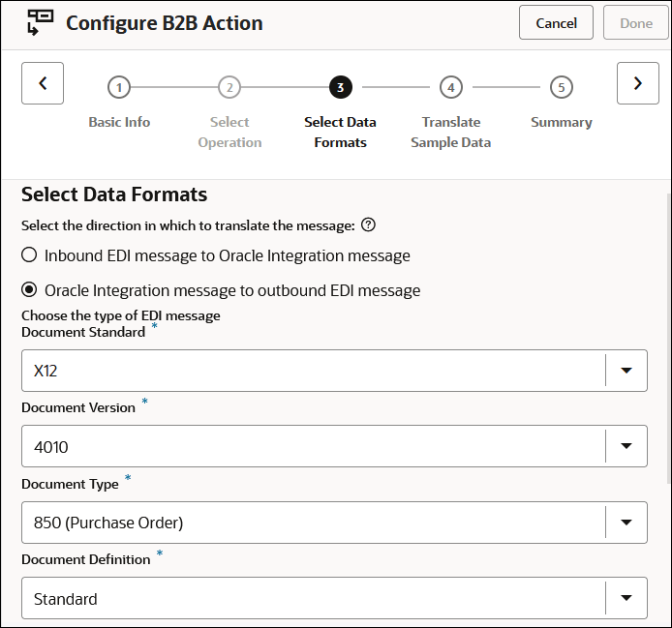Open the Basic Info step label
Image resolution: width=672 pixels, height=628 pixels.
[119, 122]
